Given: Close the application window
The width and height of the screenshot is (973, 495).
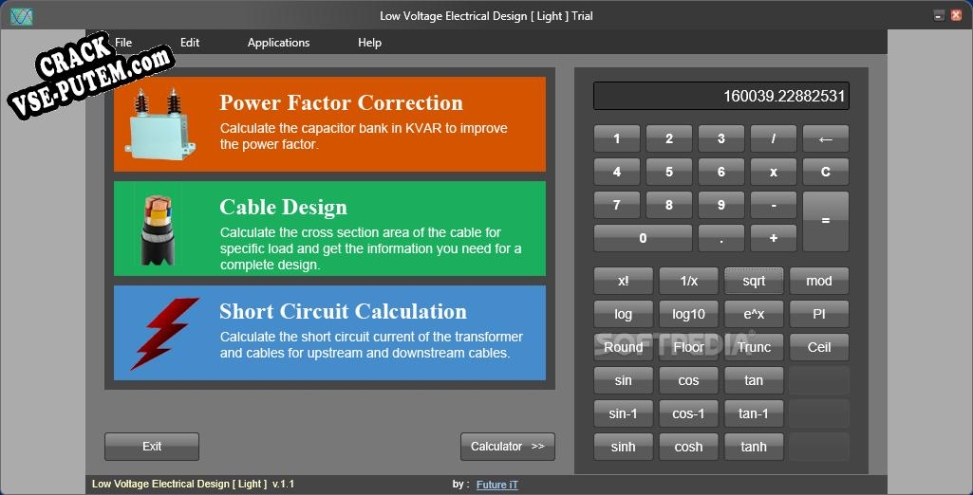Looking at the screenshot, I should (956, 16).
